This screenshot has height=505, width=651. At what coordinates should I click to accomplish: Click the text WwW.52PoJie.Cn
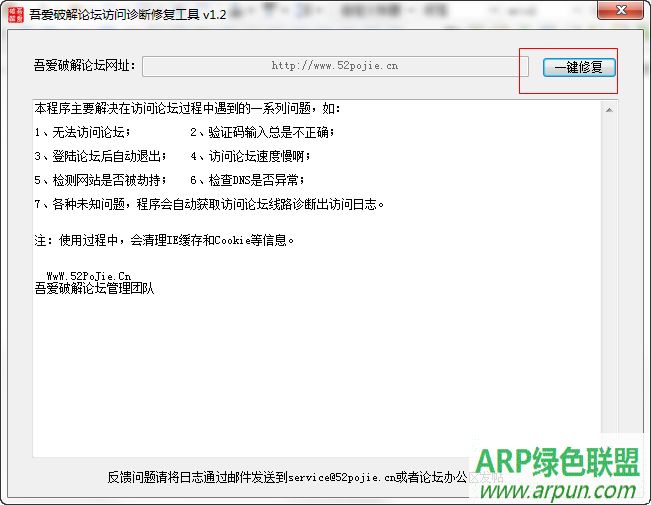click(89, 276)
